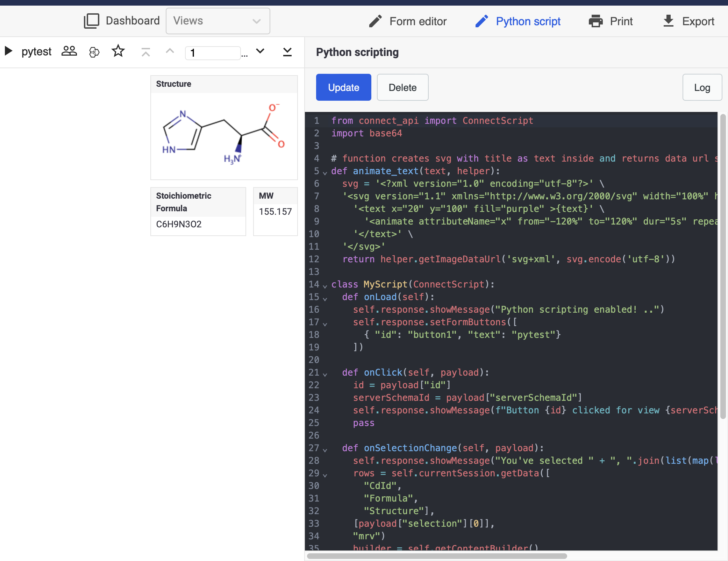Viewport: 728px width, 561px height.
Task: Open the script Log button
Action: coord(702,87)
